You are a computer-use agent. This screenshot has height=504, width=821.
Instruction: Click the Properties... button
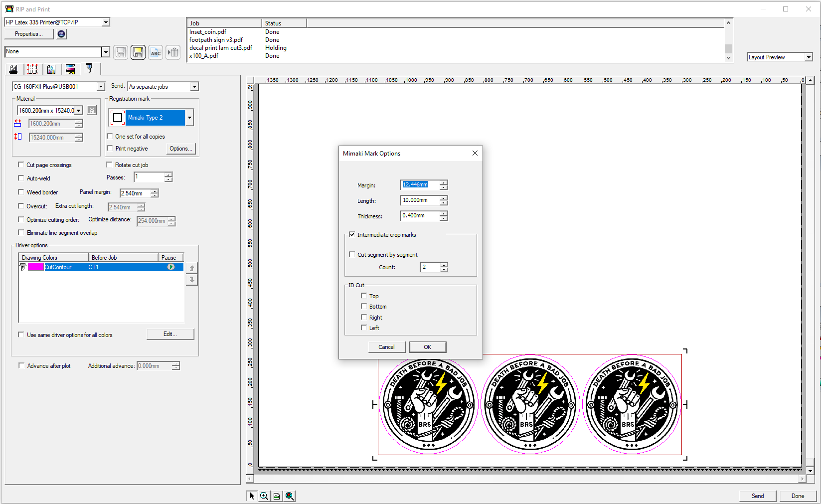pyautogui.click(x=29, y=34)
